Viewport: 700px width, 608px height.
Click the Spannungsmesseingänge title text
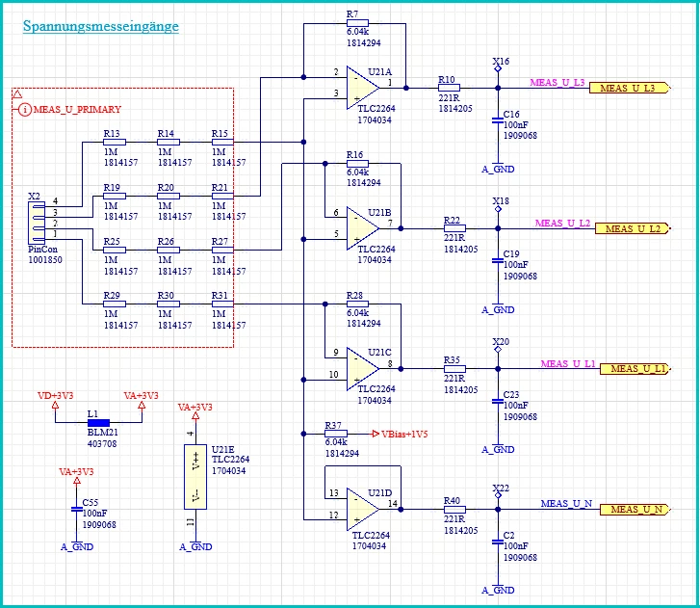[101, 26]
